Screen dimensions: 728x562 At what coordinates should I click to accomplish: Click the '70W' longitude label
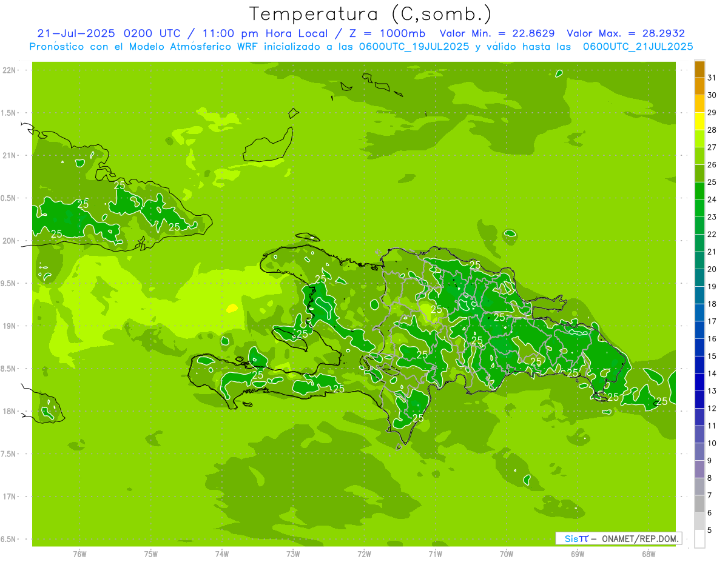[x=507, y=554]
